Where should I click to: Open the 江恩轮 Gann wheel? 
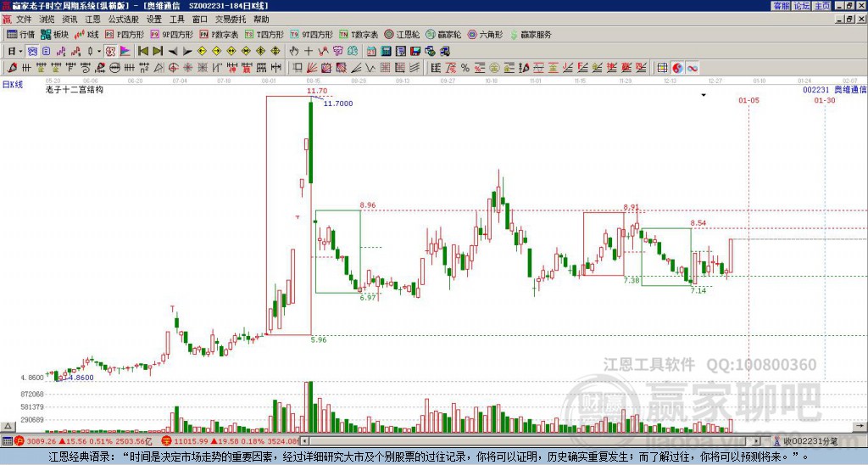click(402, 34)
